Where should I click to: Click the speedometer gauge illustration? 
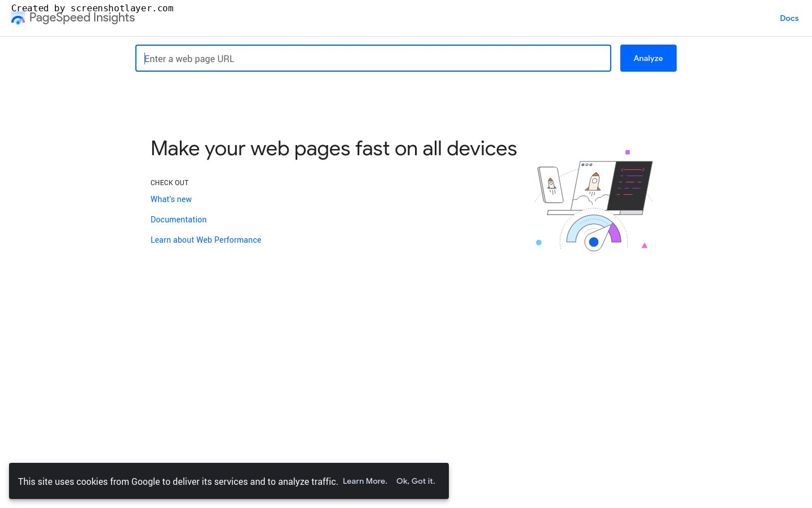[x=593, y=230]
